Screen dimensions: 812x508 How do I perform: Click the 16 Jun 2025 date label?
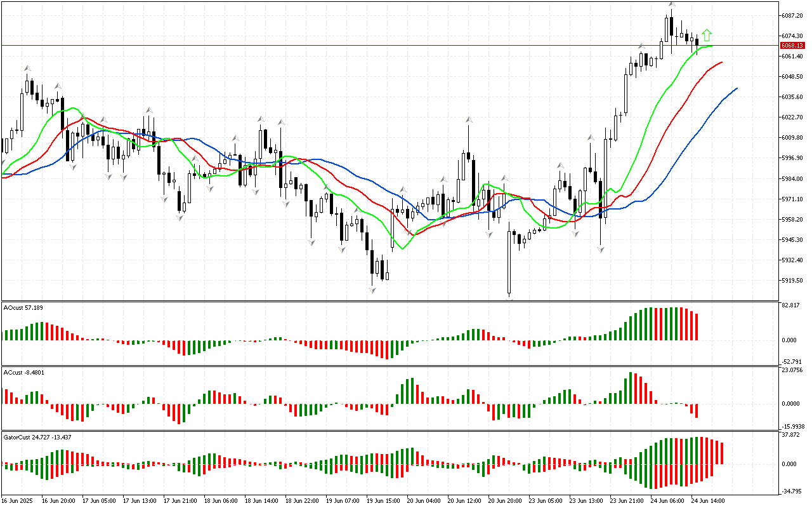click(x=17, y=501)
